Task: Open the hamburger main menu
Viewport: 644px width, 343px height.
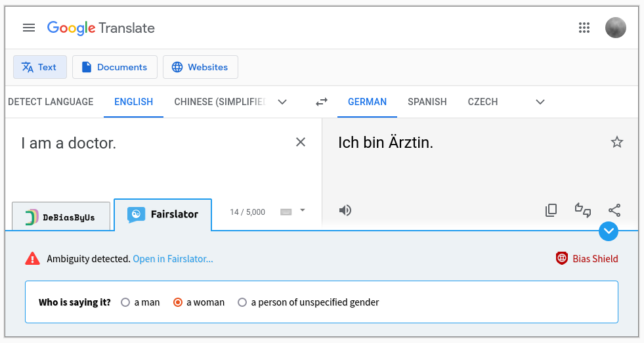Action: coord(29,28)
